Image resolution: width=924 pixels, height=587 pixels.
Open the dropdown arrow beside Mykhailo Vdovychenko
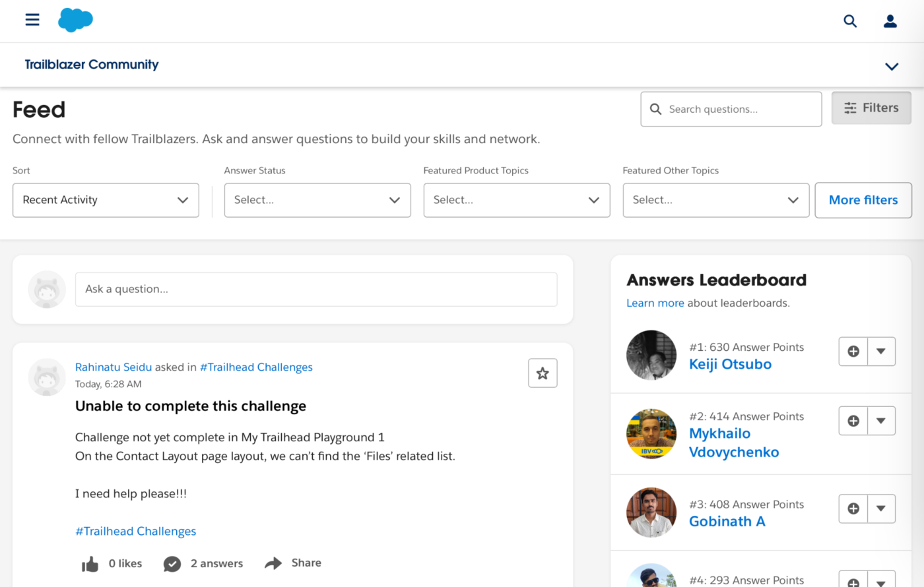881,421
